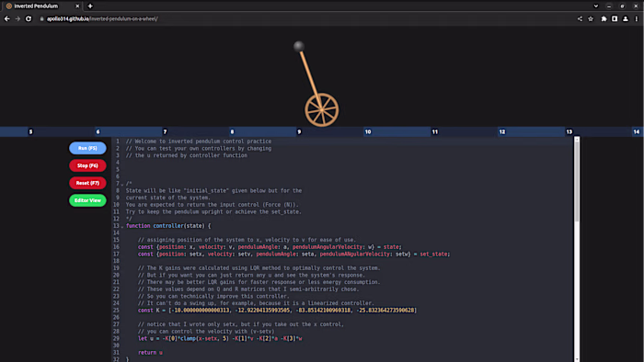Click 'It can't do a swing up' comment
Viewport: 644px width, 362px height.
[256, 303]
